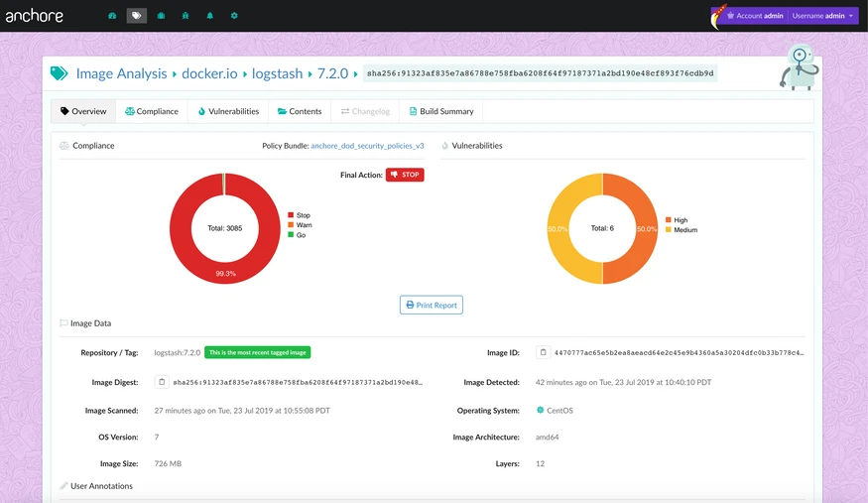The height and width of the screenshot is (503, 868).
Task: Select the disabled Changelog tab
Action: tap(365, 111)
